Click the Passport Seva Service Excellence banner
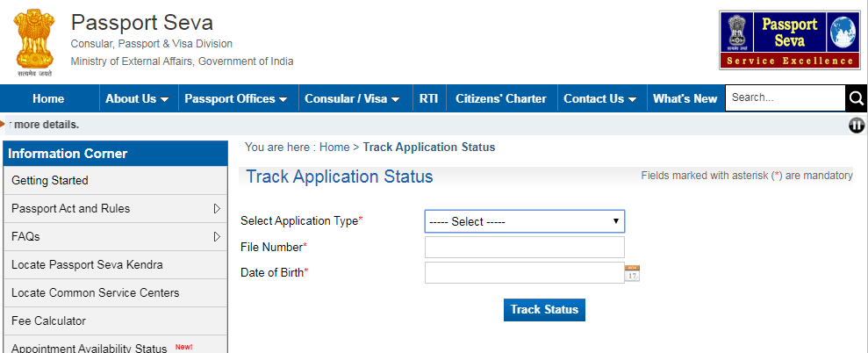Screen dimensions: 868x353 click(787, 40)
